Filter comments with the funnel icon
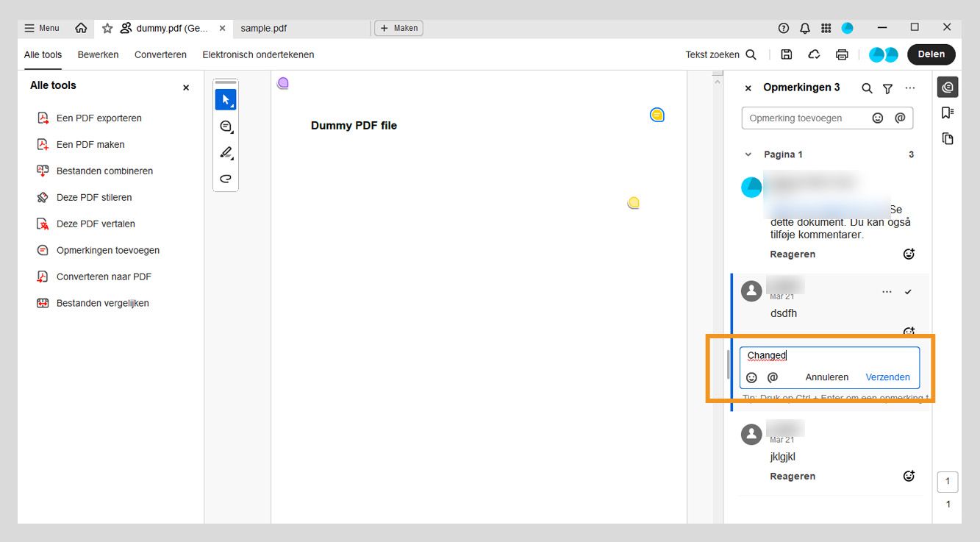The width and height of the screenshot is (980, 542). click(887, 88)
